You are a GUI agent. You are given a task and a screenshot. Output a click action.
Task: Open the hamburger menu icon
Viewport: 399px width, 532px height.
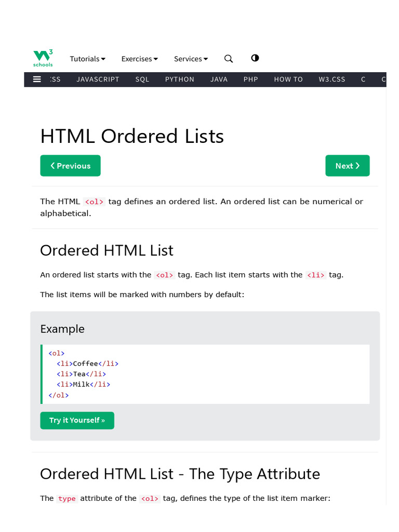click(37, 79)
